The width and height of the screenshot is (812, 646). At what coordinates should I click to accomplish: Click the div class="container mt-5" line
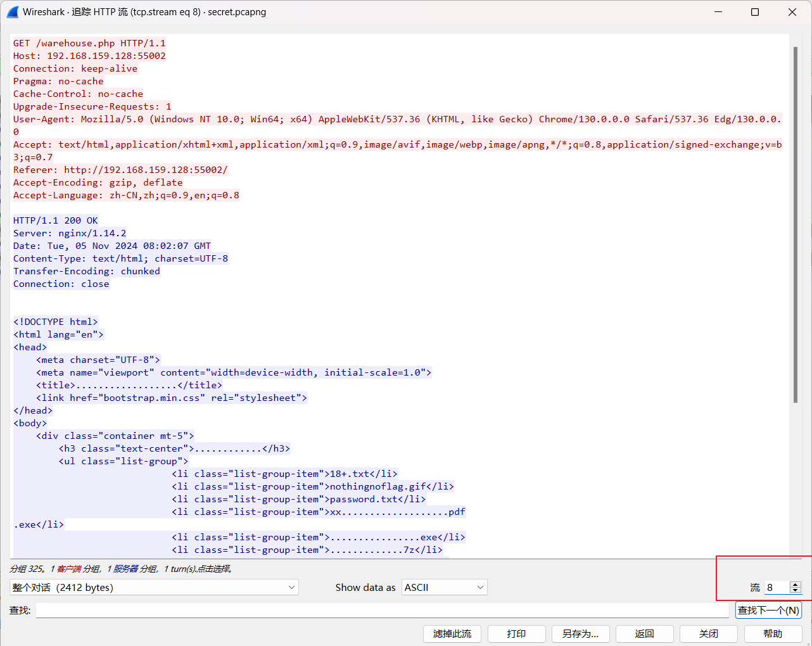[x=115, y=436]
